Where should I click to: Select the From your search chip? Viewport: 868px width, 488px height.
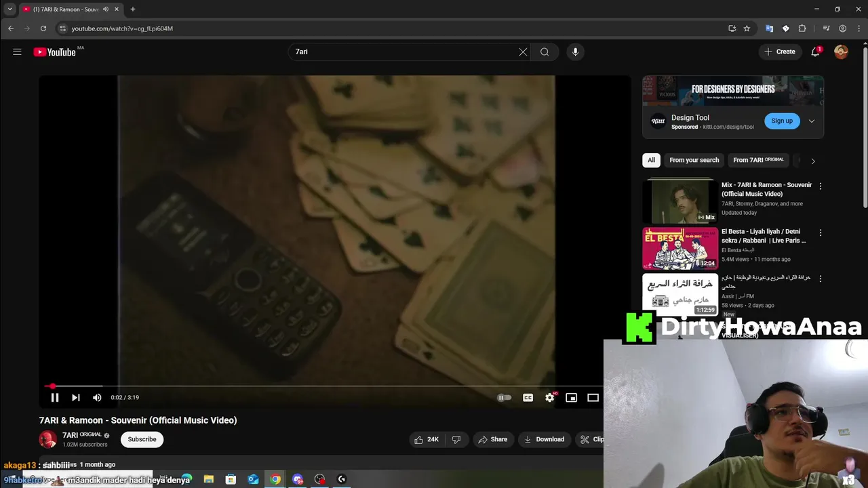click(x=694, y=160)
